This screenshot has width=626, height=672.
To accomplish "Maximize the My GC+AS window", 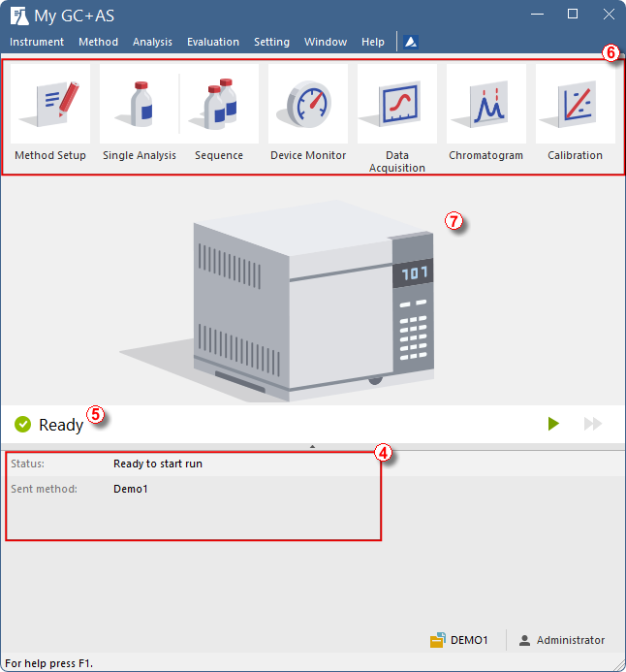I will tap(573, 15).
